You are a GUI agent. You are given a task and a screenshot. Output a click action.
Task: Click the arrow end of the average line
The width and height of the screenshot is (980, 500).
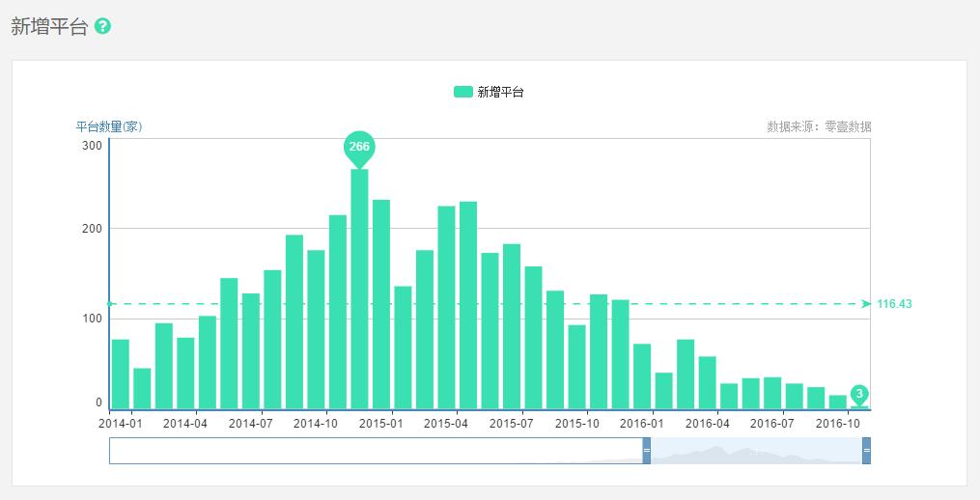(866, 304)
